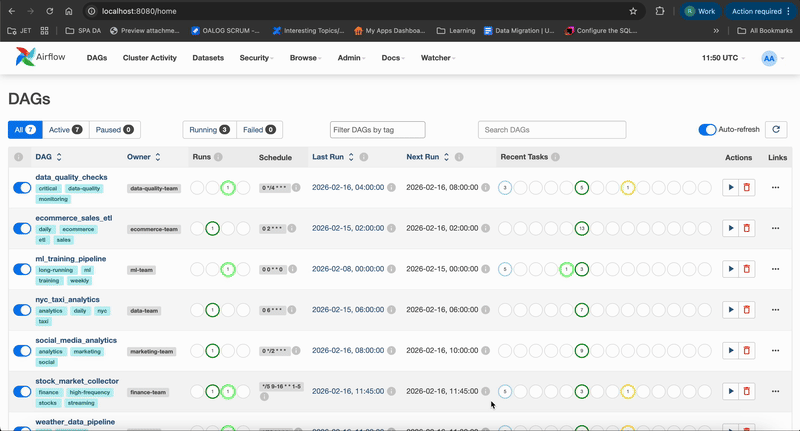Viewport: 800px width, 431px height.
Task: Click schedule info icon for stock_market_collector
Action: click(264, 396)
